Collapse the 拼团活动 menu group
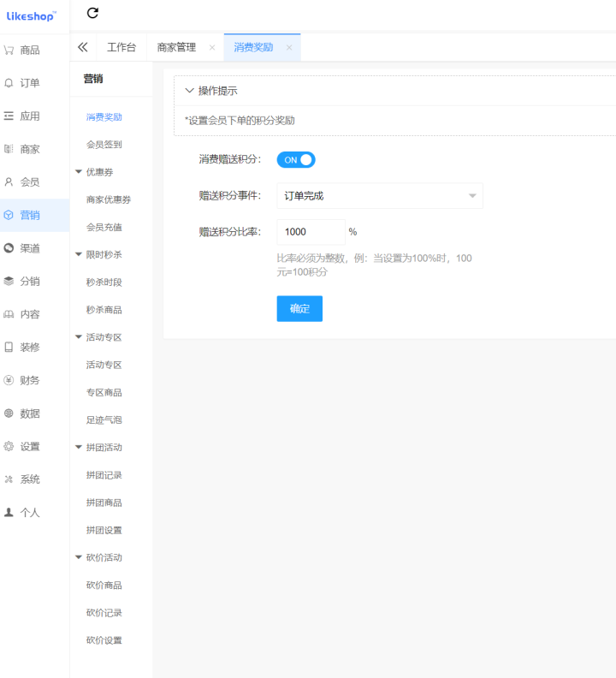The height and width of the screenshot is (678, 616). coord(79,447)
